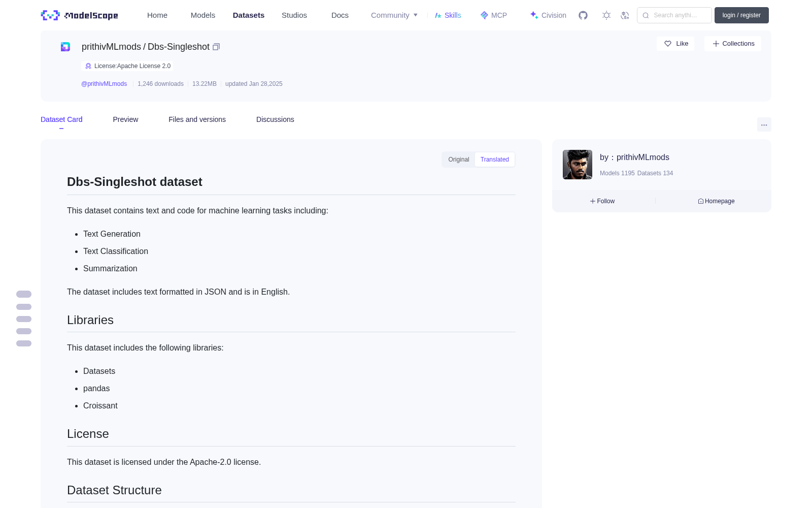
Task: Toggle the light/dark theme sun icon
Action: tap(606, 15)
